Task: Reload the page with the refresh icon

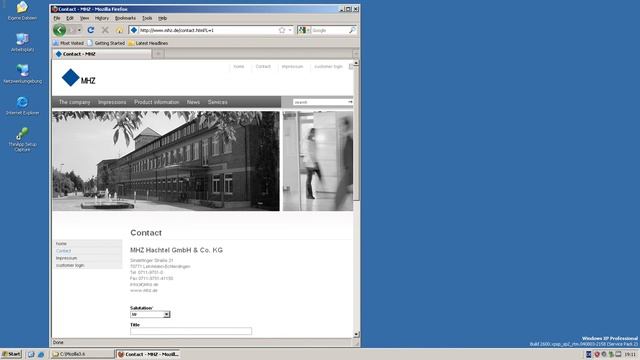Action: [91, 30]
